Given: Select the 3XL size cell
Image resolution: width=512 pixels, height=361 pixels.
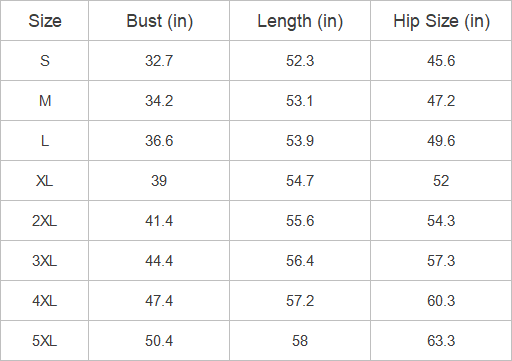Looking at the screenshot, I should pyautogui.click(x=44, y=261).
